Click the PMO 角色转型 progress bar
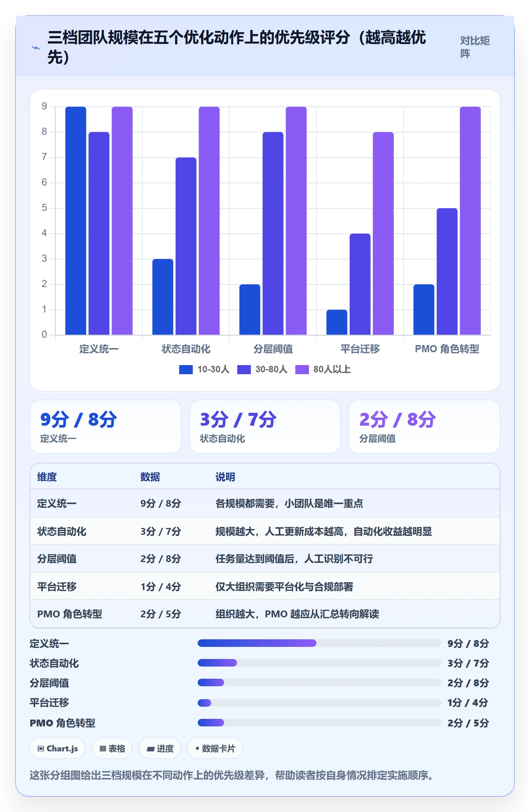Image resolution: width=530 pixels, height=812 pixels. click(x=319, y=723)
